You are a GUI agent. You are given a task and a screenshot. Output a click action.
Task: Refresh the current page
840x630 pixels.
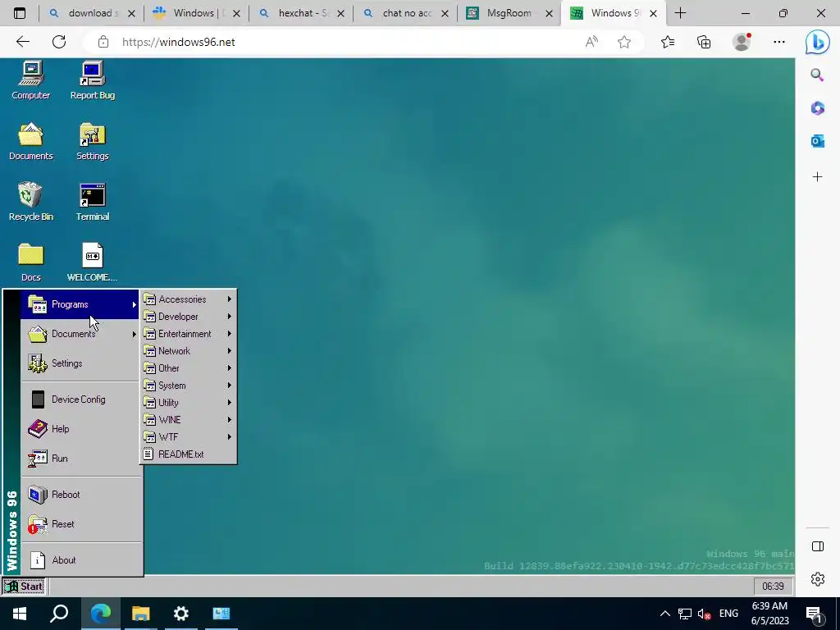[59, 42]
